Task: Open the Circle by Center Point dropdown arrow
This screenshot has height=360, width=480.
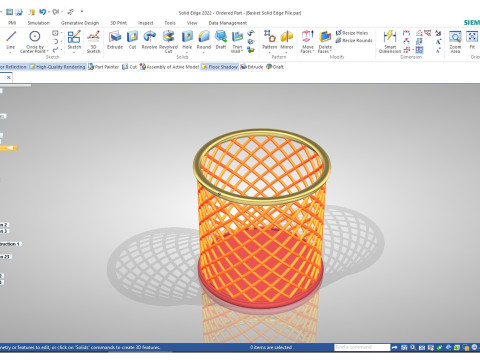Action: pyautogui.click(x=48, y=51)
